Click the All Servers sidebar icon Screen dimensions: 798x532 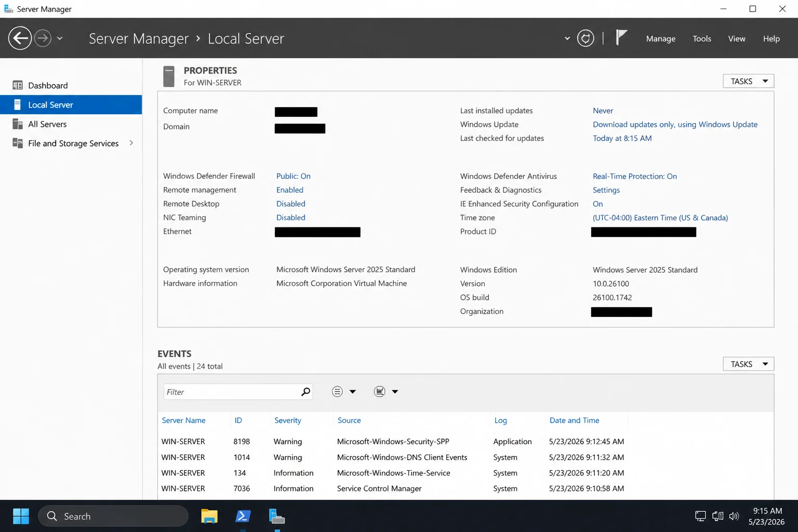18,124
